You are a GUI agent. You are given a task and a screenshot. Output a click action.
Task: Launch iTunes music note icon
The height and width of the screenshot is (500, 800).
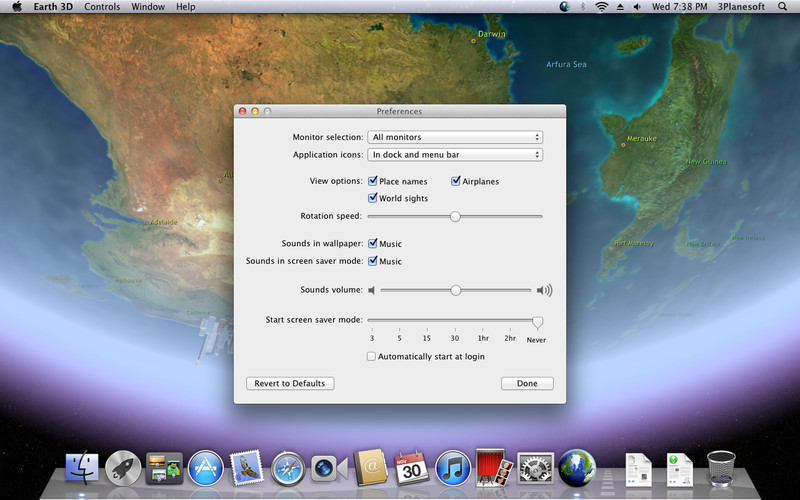[453, 468]
